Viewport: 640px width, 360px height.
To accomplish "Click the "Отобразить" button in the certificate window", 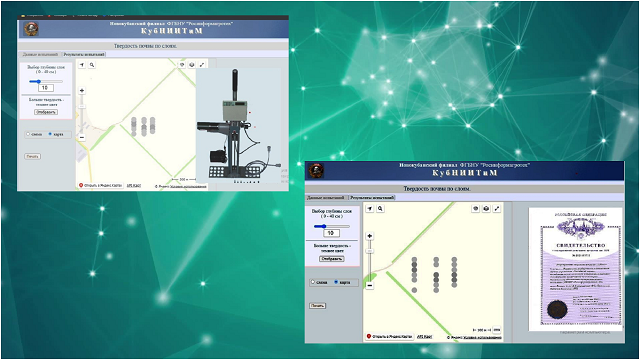I will pos(331,259).
